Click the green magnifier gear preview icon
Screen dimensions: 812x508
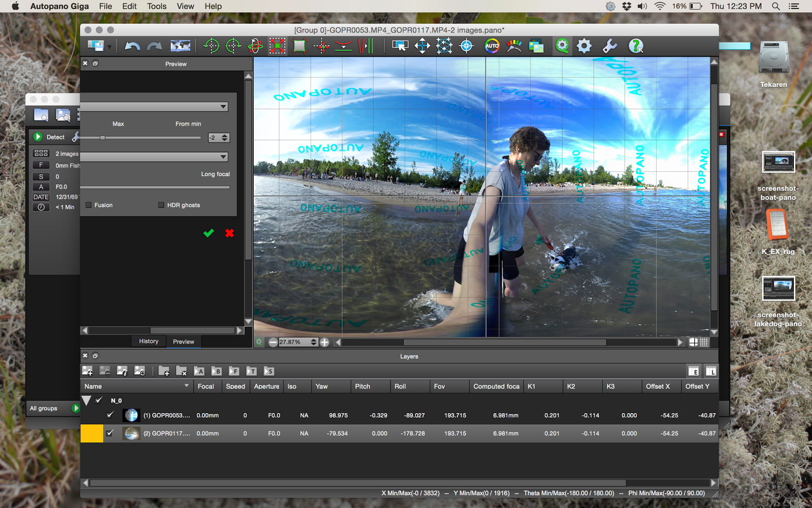[562, 46]
